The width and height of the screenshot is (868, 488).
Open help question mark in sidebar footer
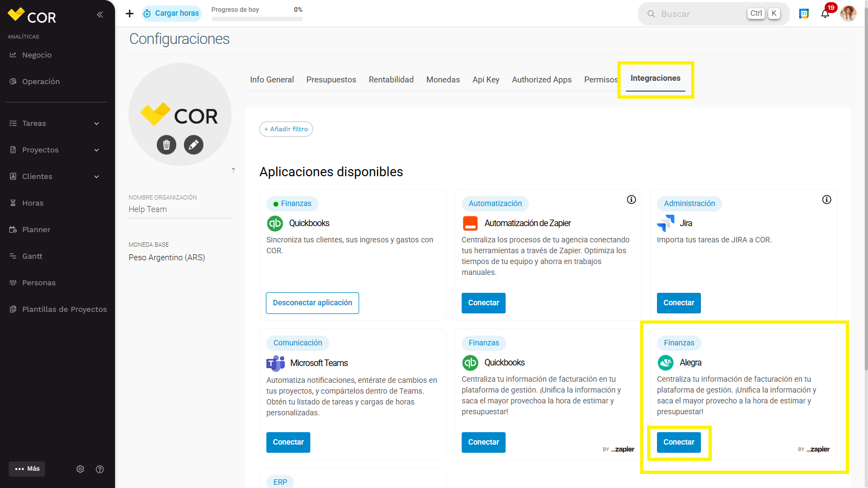[100, 469]
